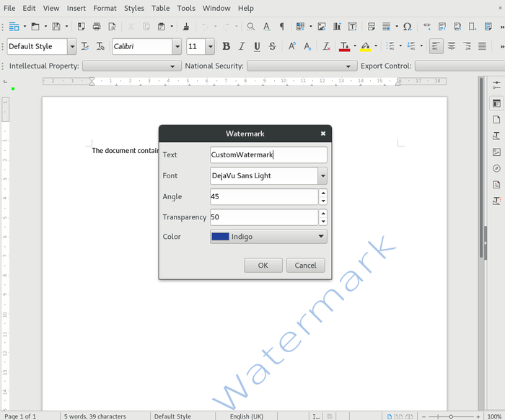Screen dimensions: 505x420
Task: Open the sidebar Navigator panel
Action: [x=496, y=168]
